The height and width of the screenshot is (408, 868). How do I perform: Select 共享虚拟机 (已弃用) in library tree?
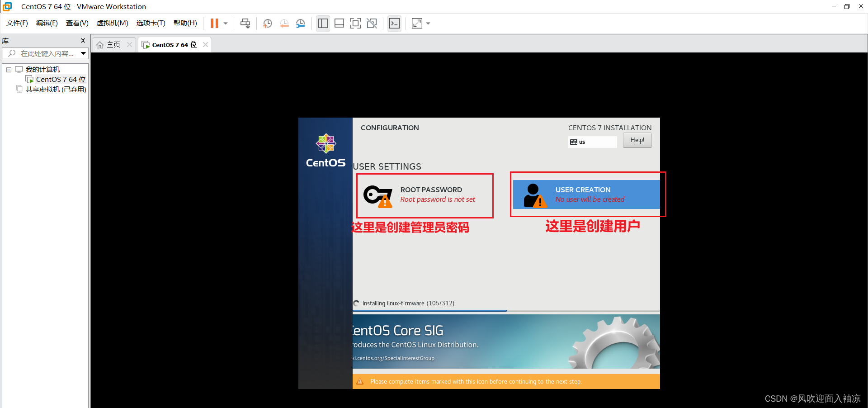click(x=56, y=89)
